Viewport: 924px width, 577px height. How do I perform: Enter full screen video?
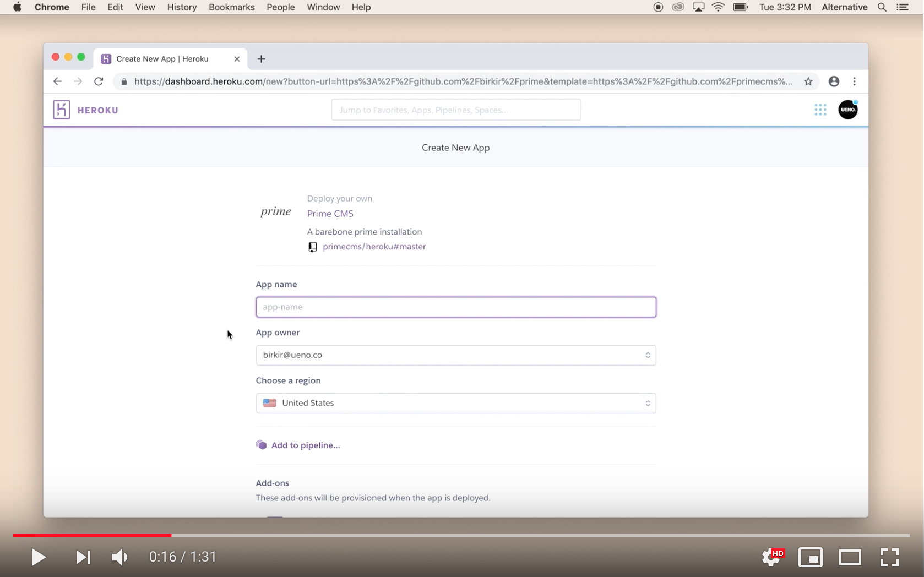(x=889, y=557)
